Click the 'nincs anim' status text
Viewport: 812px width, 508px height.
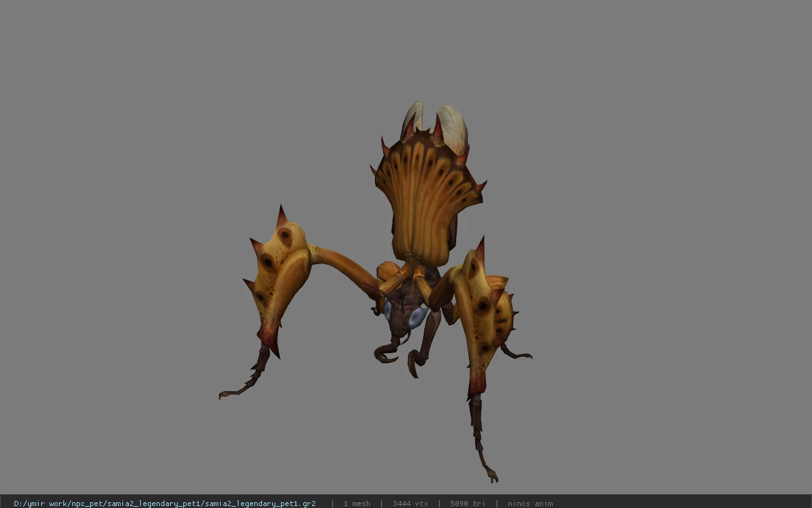tap(530, 504)
